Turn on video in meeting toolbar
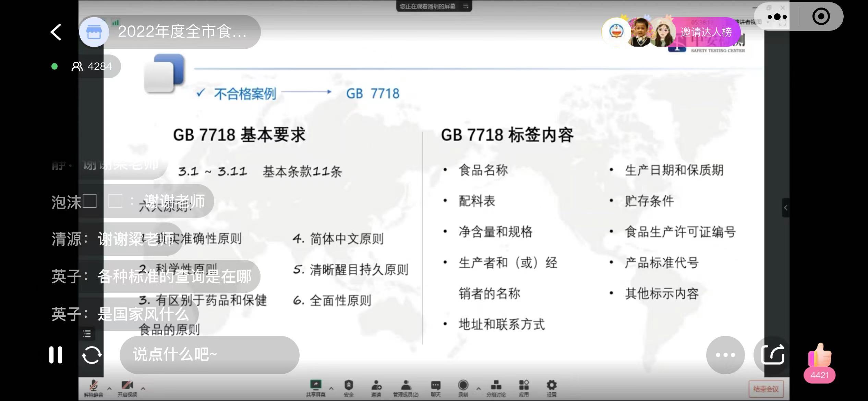868x401 pixels. point(127,388)
